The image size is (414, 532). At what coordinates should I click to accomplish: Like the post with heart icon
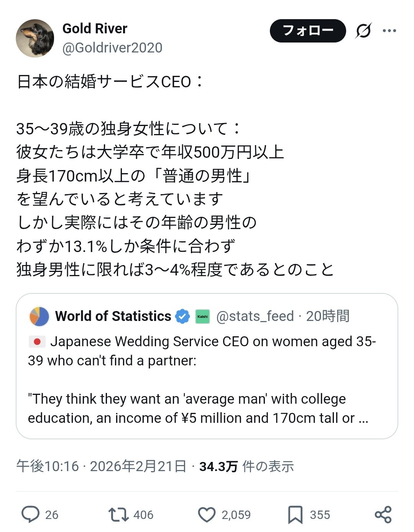point(207,514)
